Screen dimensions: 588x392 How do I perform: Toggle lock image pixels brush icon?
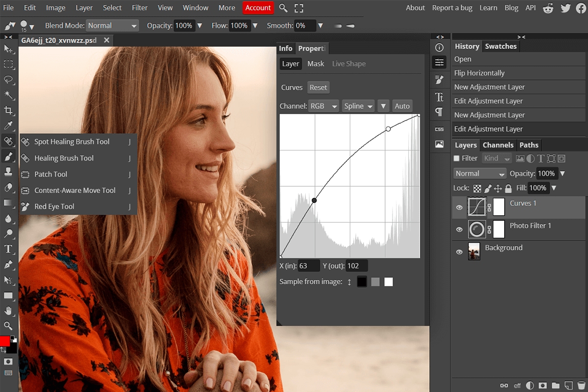point(488,188)
